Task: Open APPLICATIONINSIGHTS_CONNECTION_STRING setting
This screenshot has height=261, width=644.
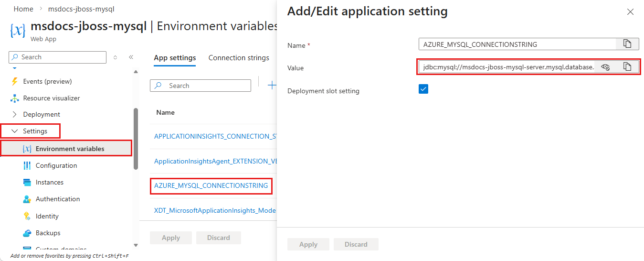Action: coord(216,136)
